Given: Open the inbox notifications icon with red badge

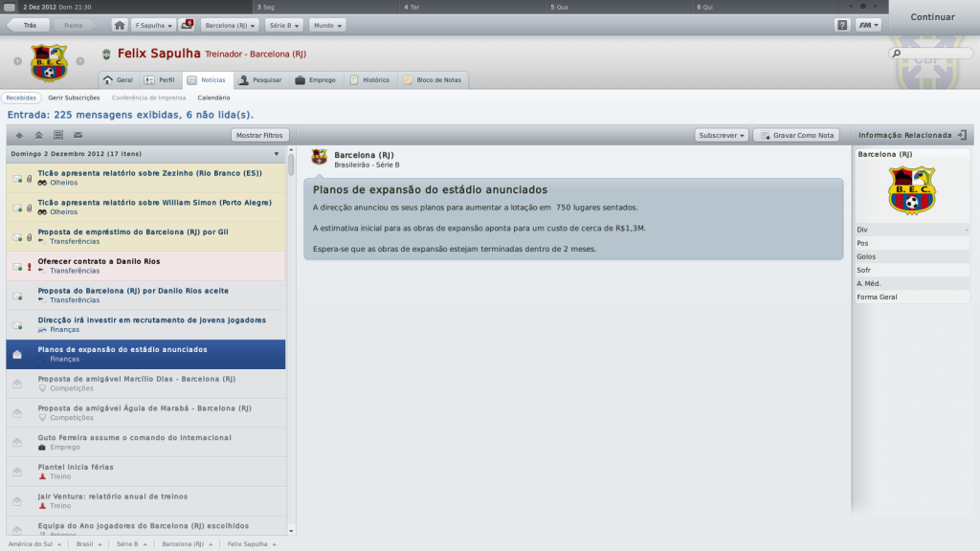Looking at the screenshot, I should tap(187, 25).
